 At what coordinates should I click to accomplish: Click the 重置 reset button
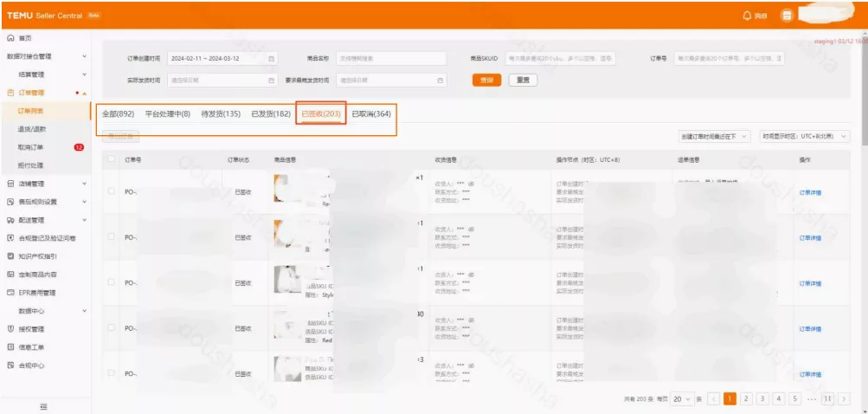click(522, 80)
